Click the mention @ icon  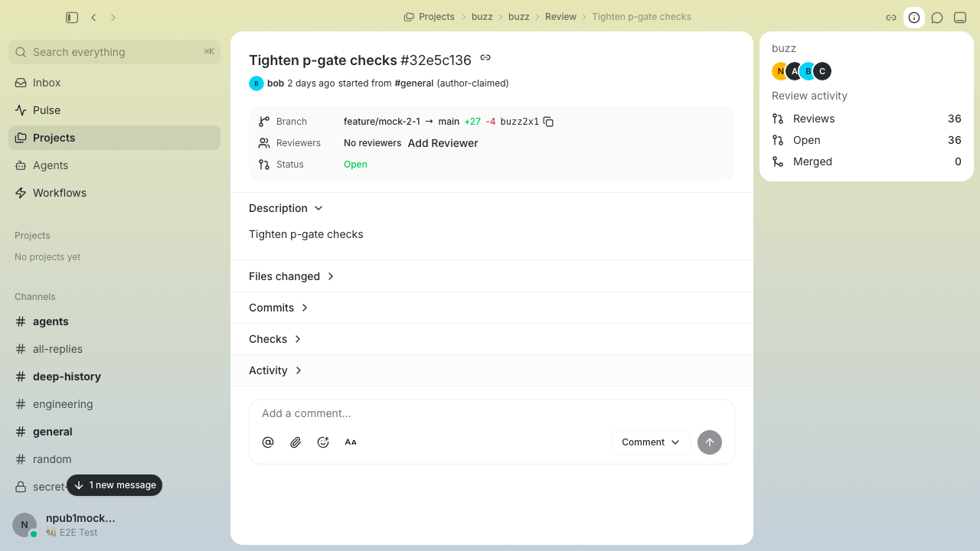(x=268, y=442)
